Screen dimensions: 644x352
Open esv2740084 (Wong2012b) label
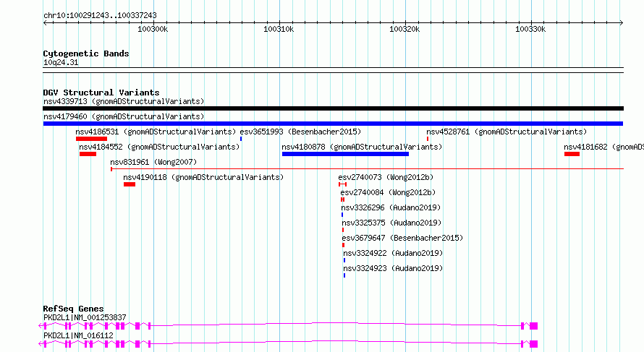(x=388, y=192)
